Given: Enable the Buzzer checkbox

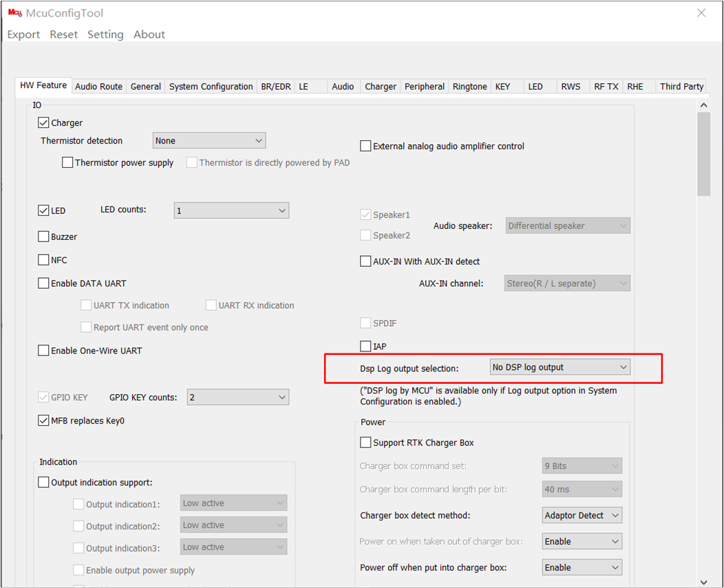Looking at the screenshot, I should point(43,236).
